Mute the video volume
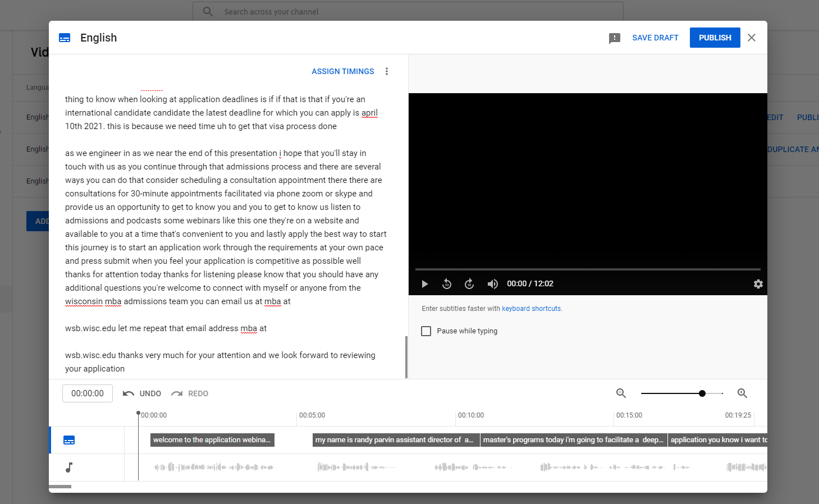Image resolution: width=819 pixels, height=504 pixels. [492, 284]
